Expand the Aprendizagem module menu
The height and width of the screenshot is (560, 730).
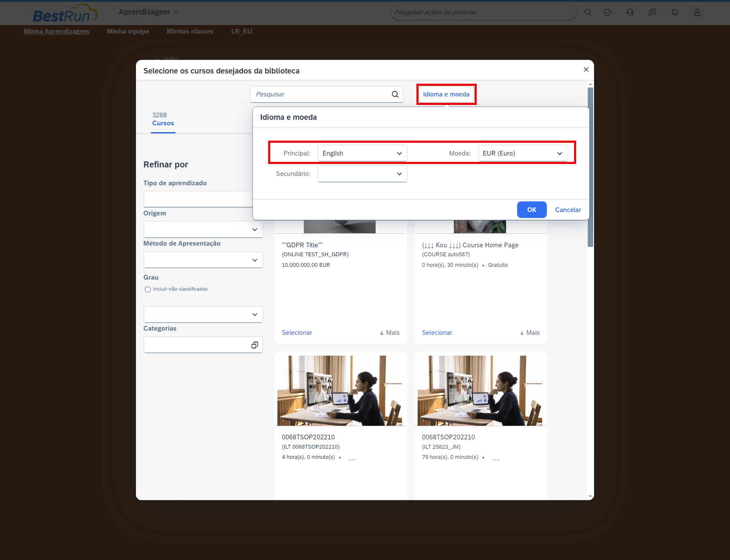tap(149, 12)
